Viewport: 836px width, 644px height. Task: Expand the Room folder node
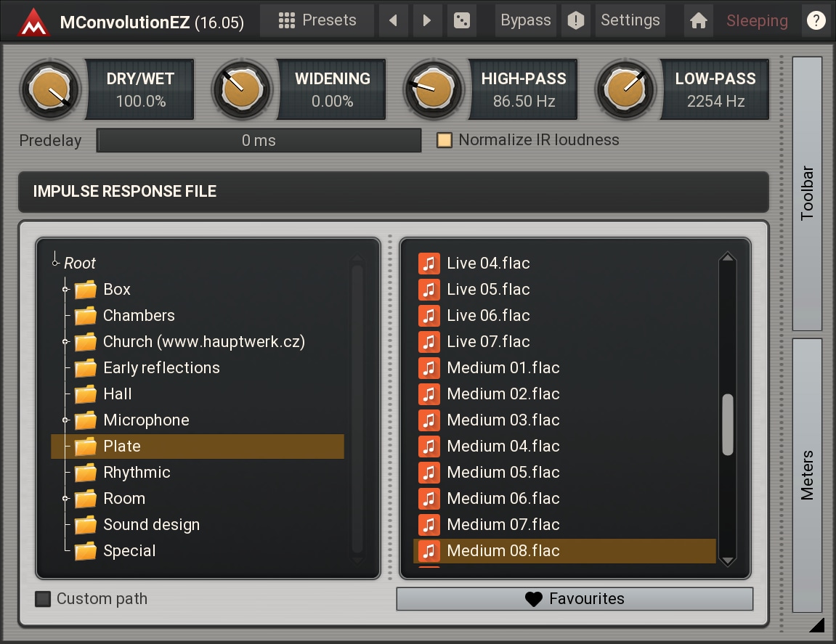[65, 499]
